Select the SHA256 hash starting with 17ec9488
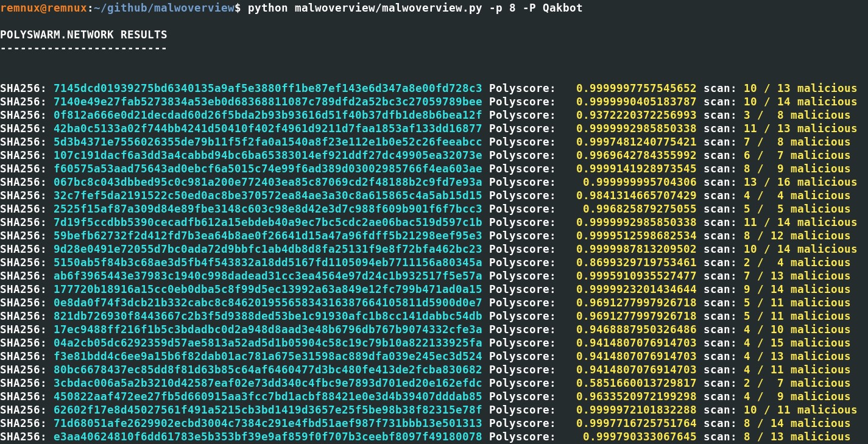 267,329
